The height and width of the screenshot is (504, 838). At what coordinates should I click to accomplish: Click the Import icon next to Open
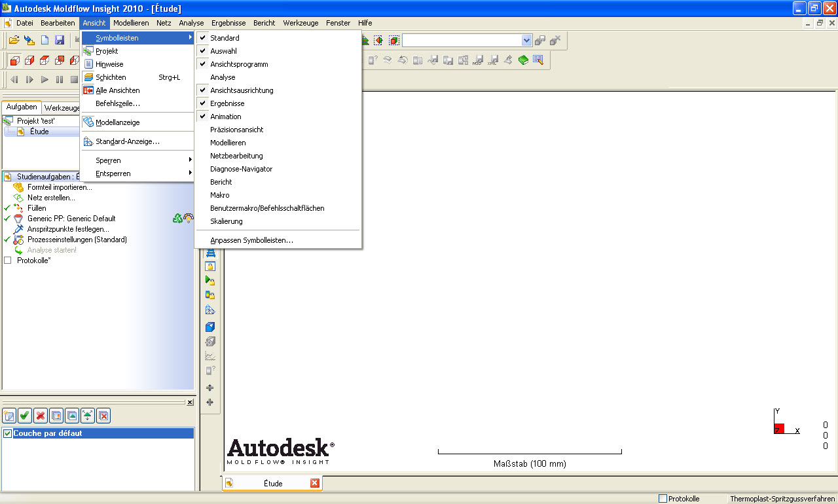pos(29,41)
